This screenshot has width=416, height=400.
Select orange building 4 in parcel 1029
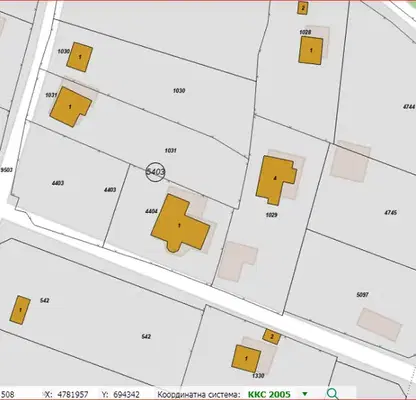[276, 179]
